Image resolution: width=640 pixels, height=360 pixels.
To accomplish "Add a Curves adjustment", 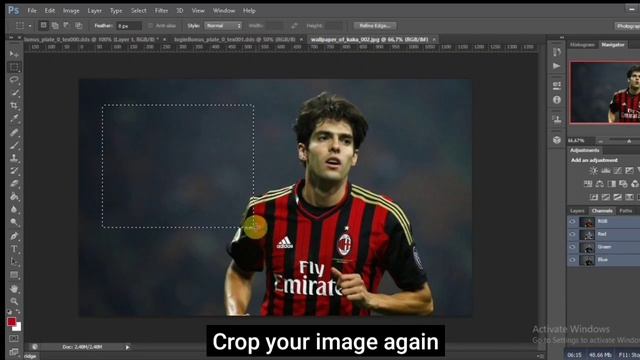I will tap(618, 171).
